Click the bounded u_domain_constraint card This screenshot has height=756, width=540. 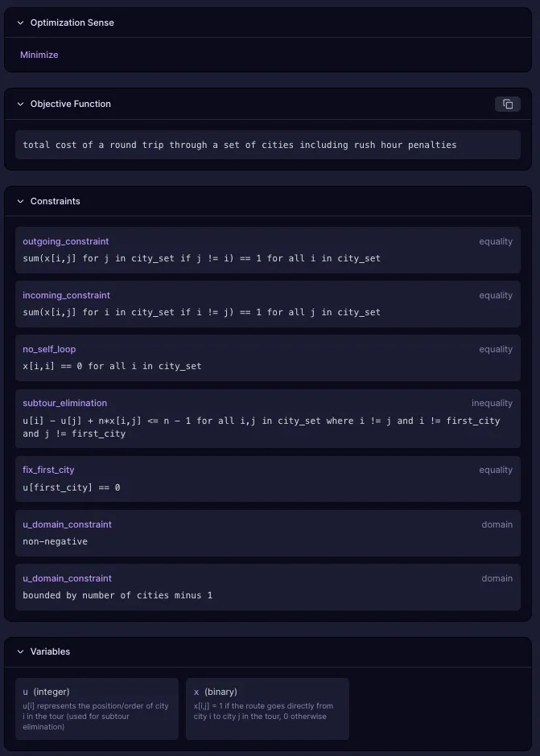[x=267, y=587]
